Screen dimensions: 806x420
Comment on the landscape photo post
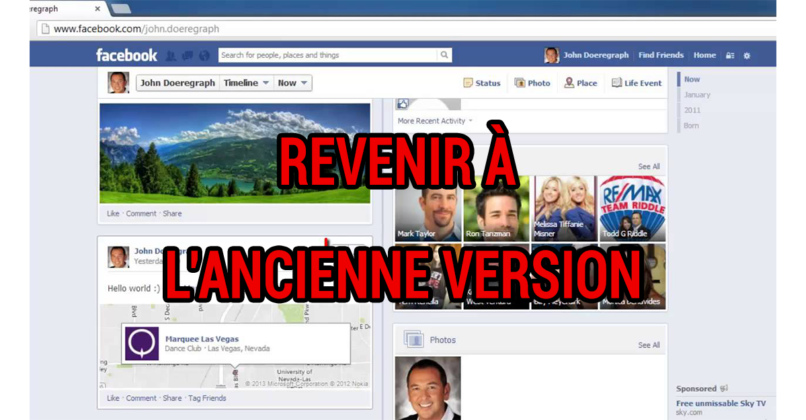coord(141,213)
